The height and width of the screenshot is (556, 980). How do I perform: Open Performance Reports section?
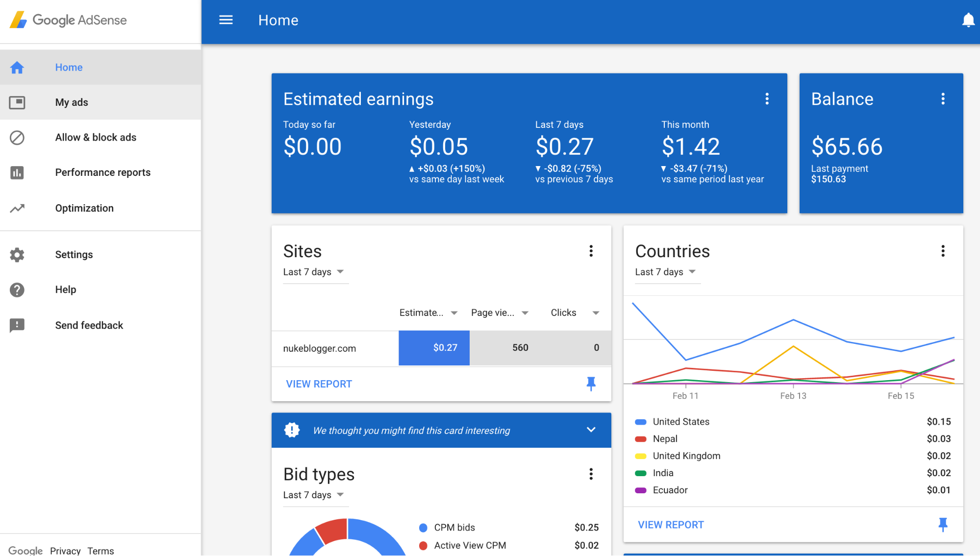[102, 172]
